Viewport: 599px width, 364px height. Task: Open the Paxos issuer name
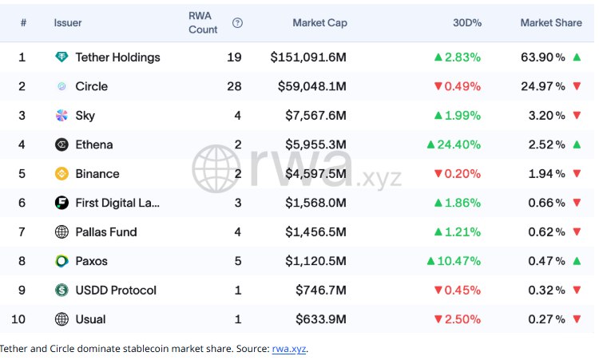click(91, 261)
